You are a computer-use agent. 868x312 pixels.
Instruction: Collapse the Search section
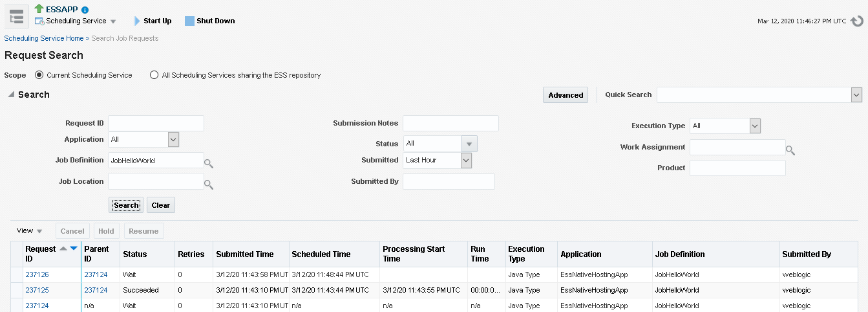pos(11,95)
